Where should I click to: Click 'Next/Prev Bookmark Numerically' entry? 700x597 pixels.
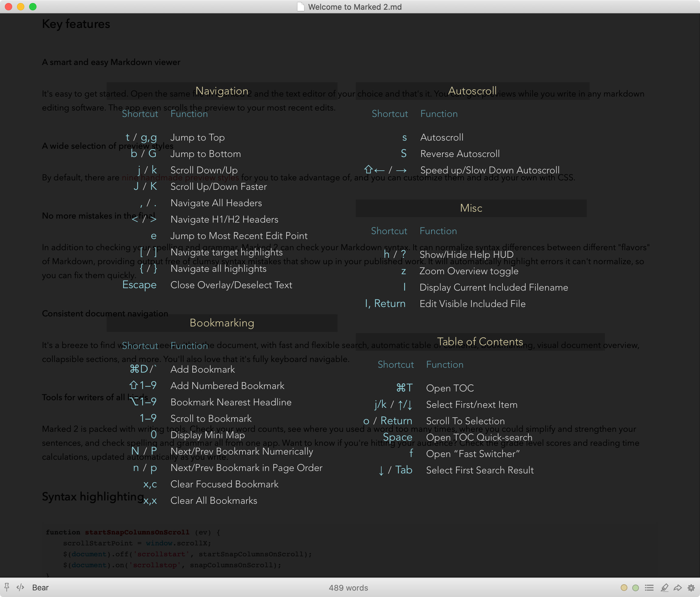coord(242,452)
